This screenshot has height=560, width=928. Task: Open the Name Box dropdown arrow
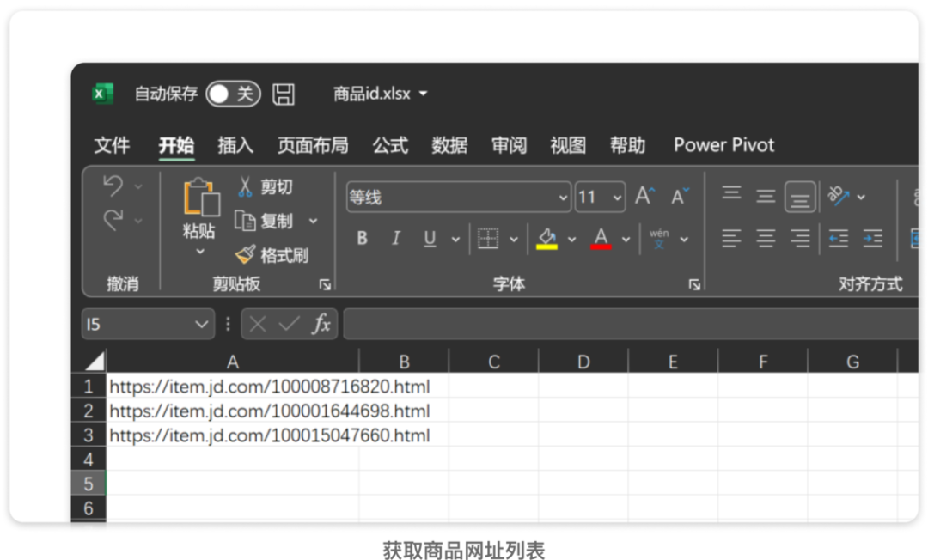pos(201,324)
